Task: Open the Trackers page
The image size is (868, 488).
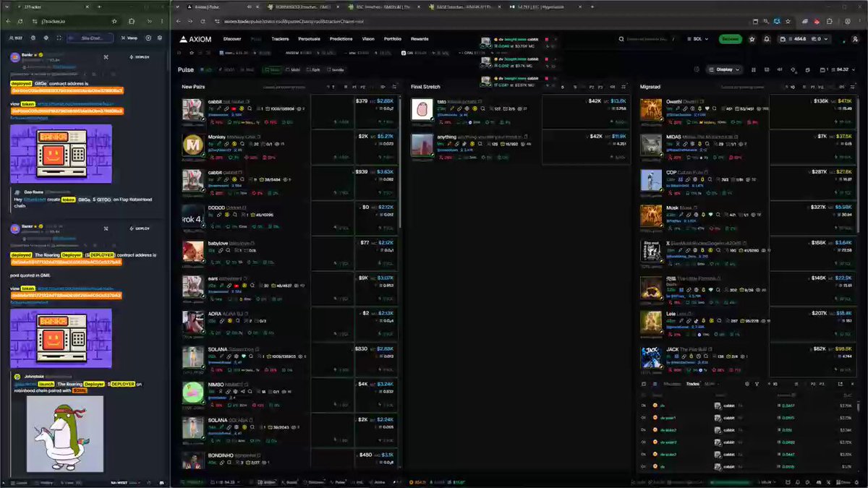Action: (x=280, y=39)
